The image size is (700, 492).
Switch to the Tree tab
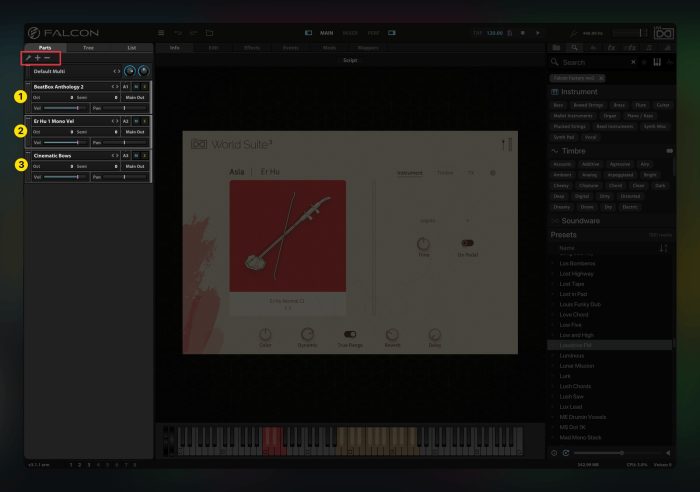[x=88, y=47]
